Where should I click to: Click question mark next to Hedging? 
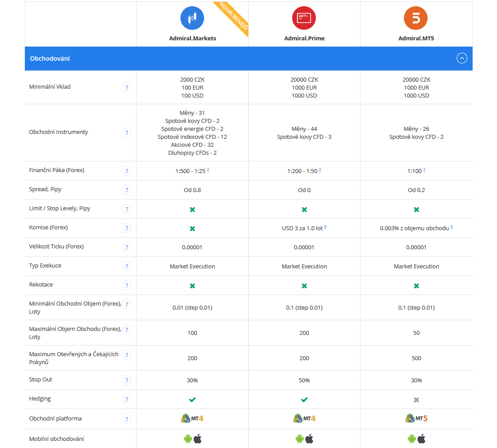point(127,399)
